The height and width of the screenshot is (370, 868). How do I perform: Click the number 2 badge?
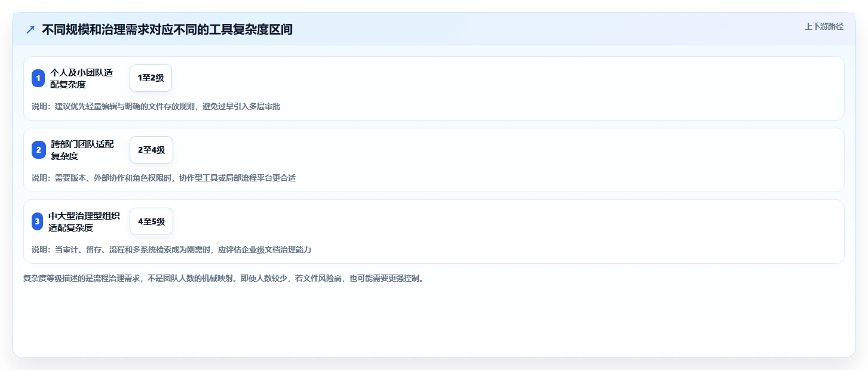coord(38,150)
